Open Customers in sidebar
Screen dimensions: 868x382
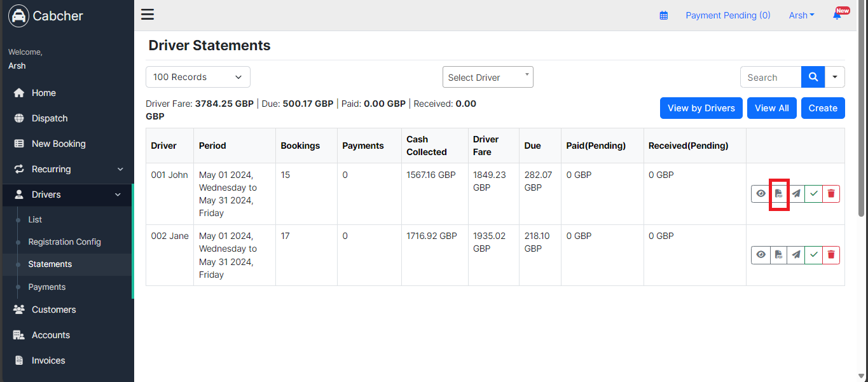67,310
